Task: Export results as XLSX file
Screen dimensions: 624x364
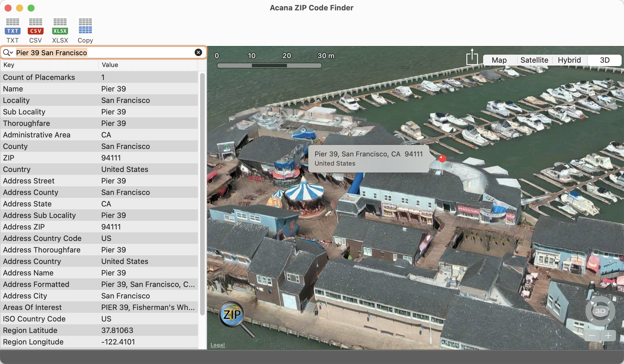Action: click(60, 30)
